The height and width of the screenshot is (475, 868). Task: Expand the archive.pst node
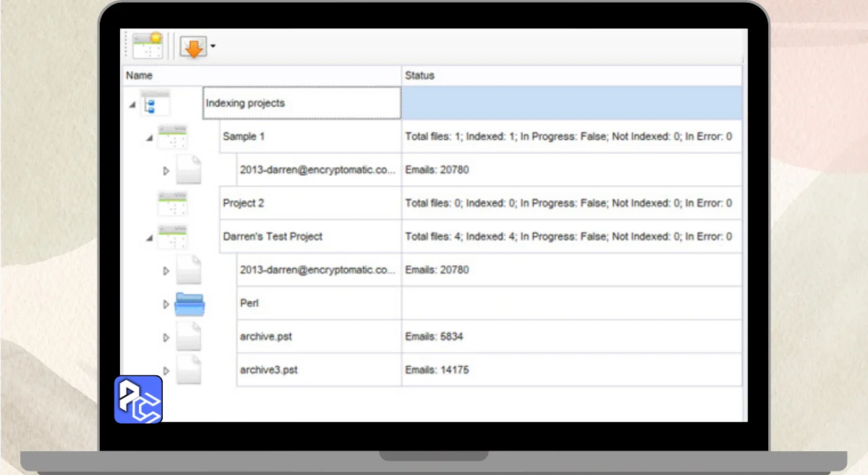tap(166, 337)
